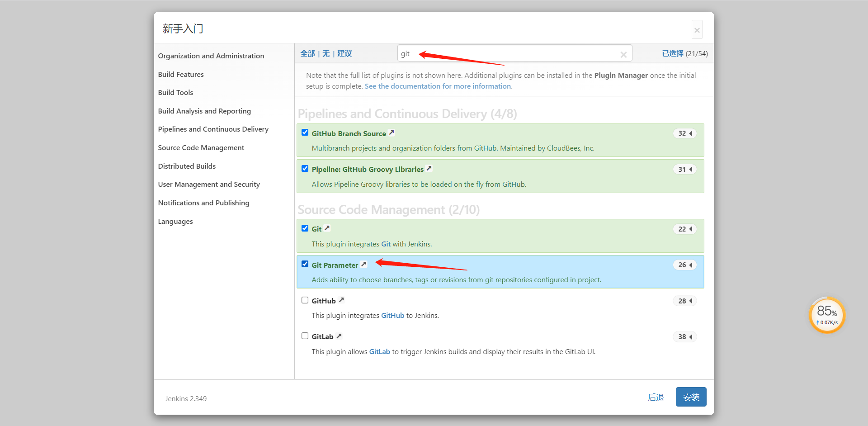This screenshot has width=868, height=426.
Task: Click the 85% network speed widget
Action: point(827,315)
